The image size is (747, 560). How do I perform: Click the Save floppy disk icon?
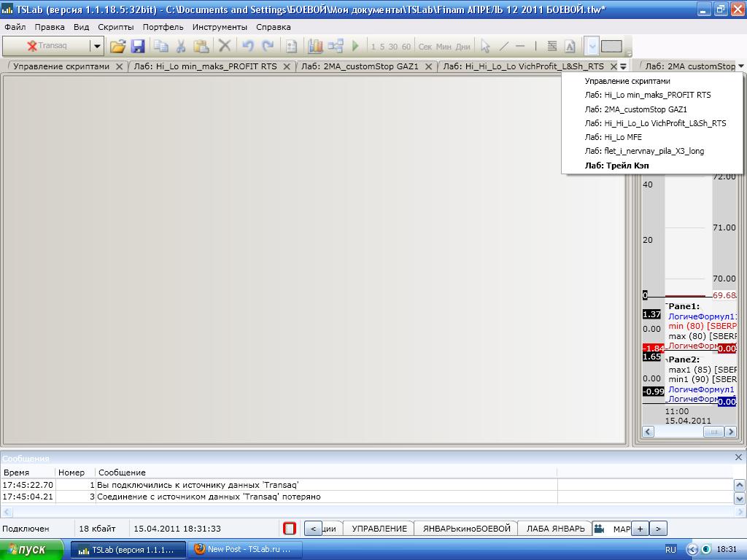(138, 46)
